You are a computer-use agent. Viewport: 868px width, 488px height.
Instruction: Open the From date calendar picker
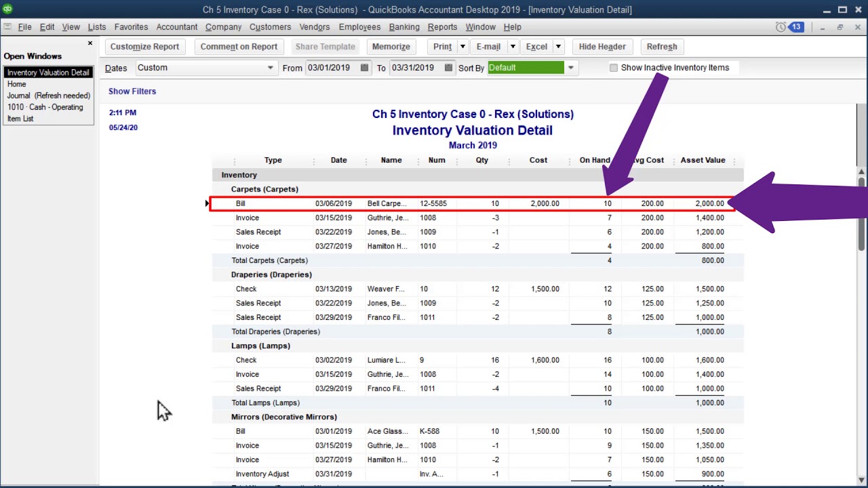coord(365,68)
